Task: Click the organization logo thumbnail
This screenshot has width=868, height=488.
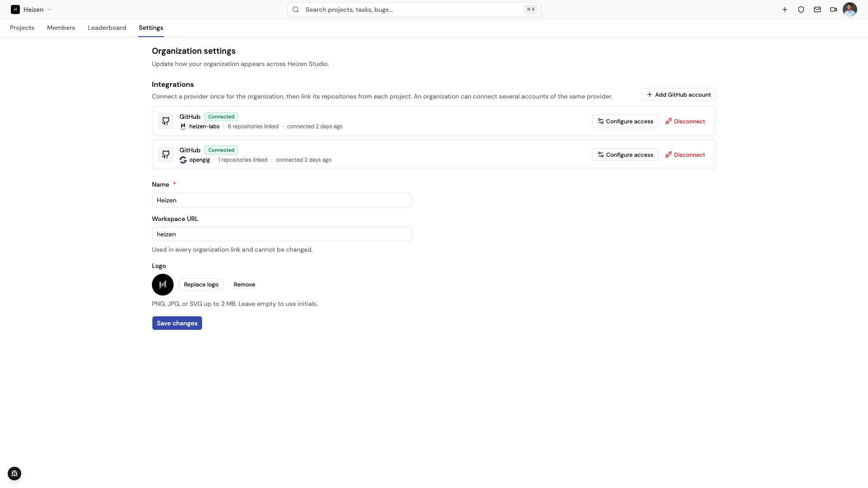Action: pyautogui.click(x=163, y=285)
